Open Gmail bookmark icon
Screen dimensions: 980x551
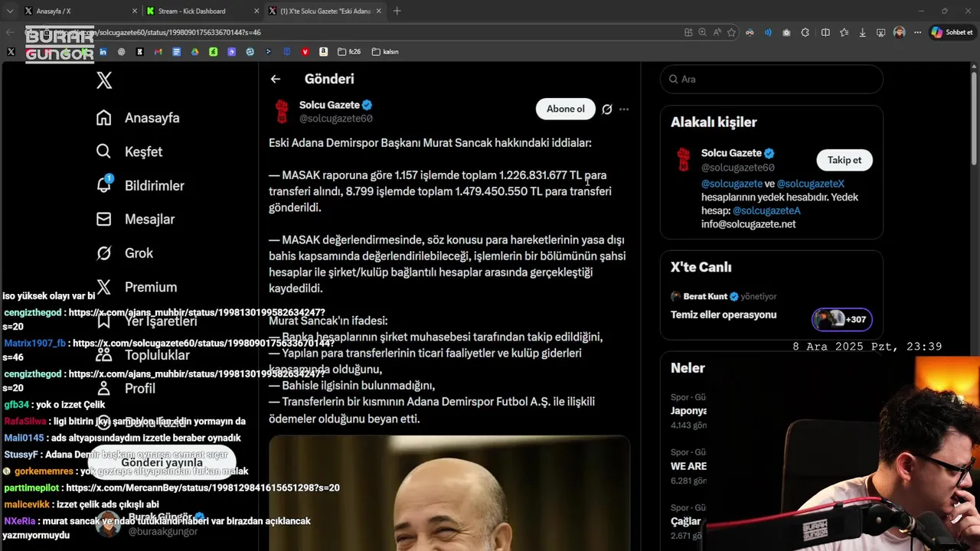[x=158, y=52]
